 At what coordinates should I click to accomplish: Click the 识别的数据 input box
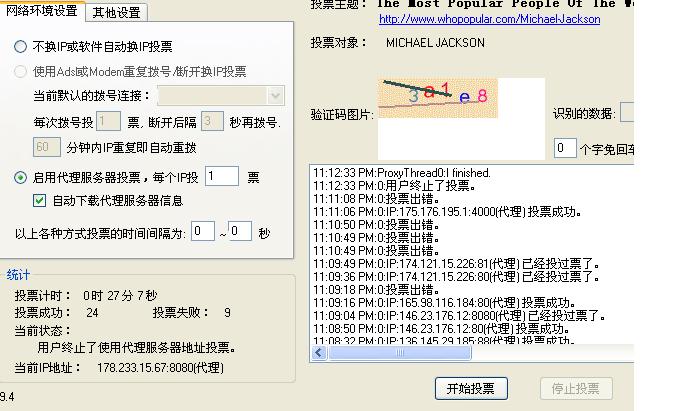tap(627, 112)
